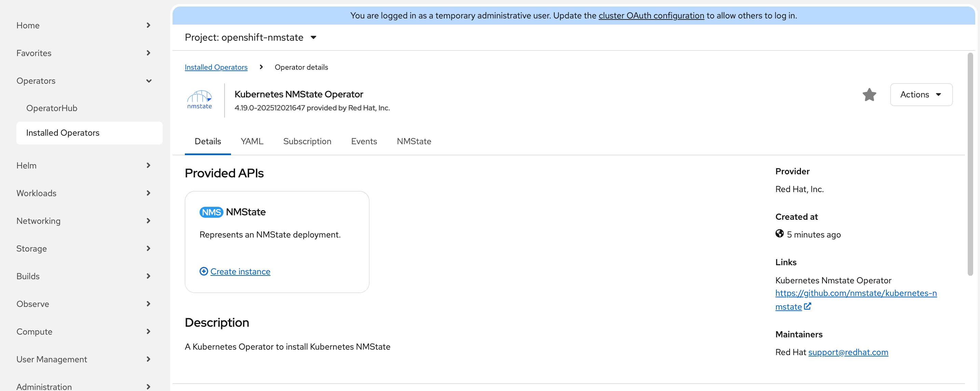This screenshot has width=980, height=391.
Task: Expand the Storage navigation section
Action: coord(84,248)
